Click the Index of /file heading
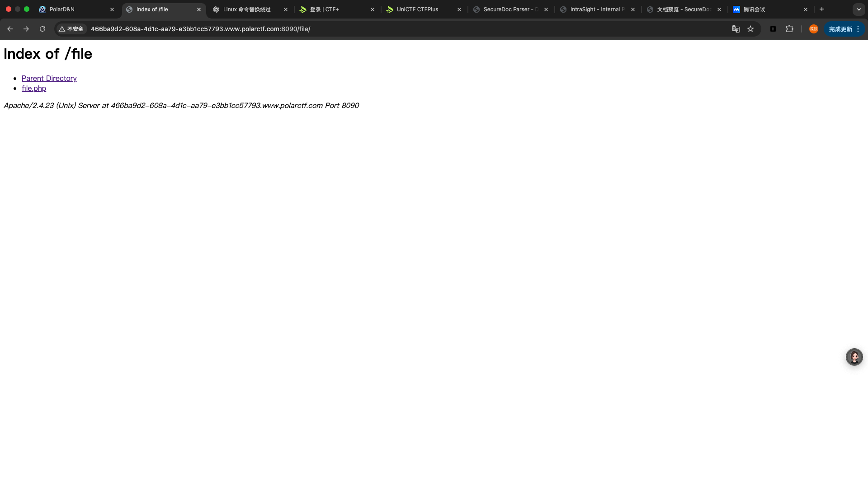The image size is (868, 488). pos(48,54)
